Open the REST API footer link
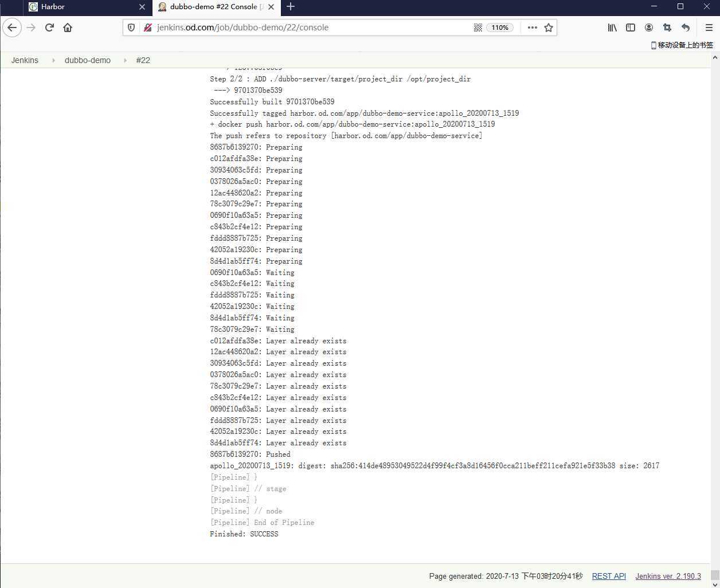The height and width of the screenshot is (588, 720). pos(609,576)
